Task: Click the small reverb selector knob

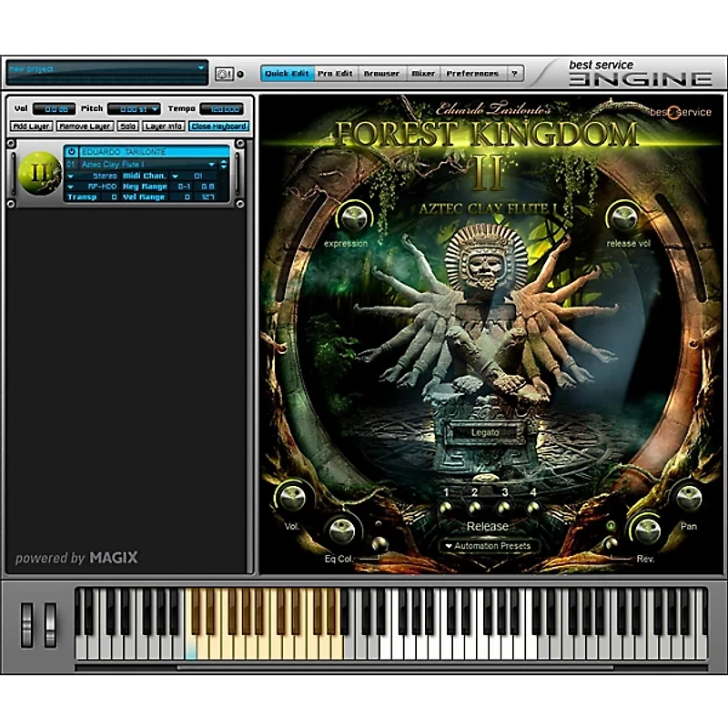Action: point(611,543)
